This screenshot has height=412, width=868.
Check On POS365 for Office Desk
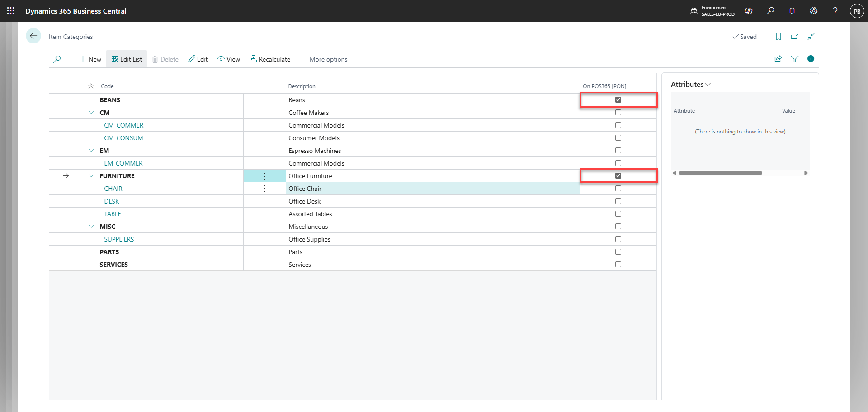618,201
